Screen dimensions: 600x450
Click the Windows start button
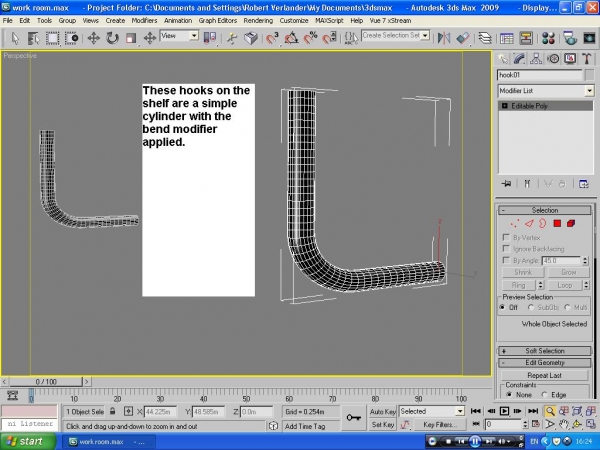pos(27,442)
